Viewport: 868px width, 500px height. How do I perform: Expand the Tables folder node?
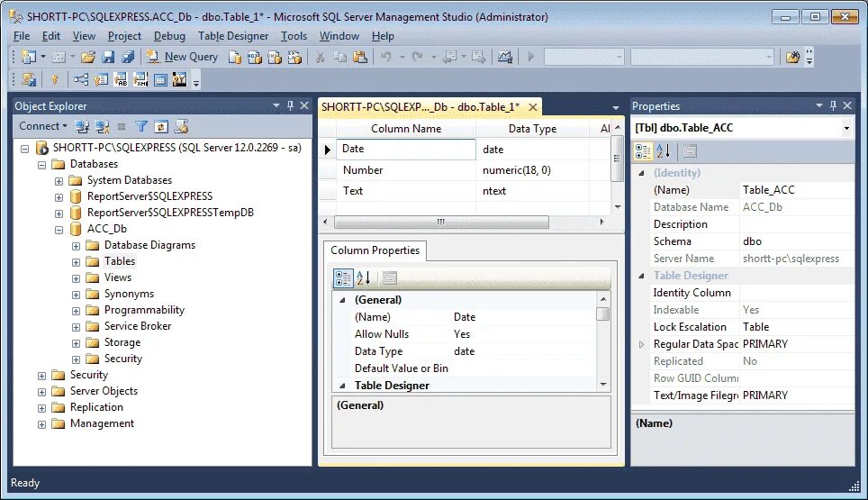pos(76,262)
